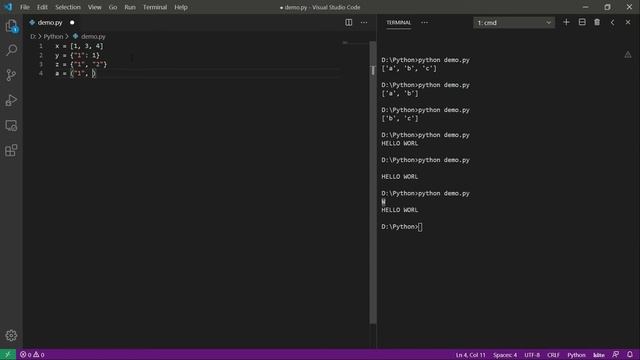The width and height of the screenshot is (640, 360).
Task: Open the Explorer view in activity bar
Action: point(11,26)
